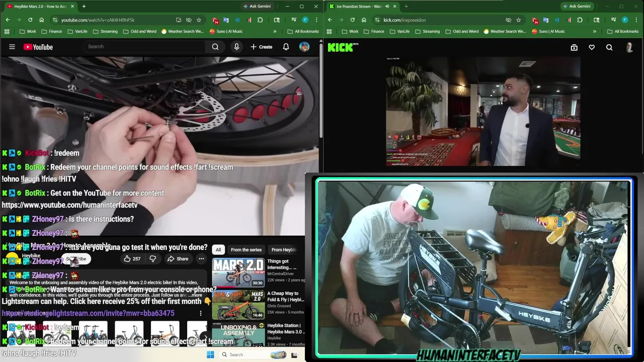Image resolution: width=644 pixels, height=362 pixels.
Task: Open the video's three-dot more actions
Action: point(201,259)
